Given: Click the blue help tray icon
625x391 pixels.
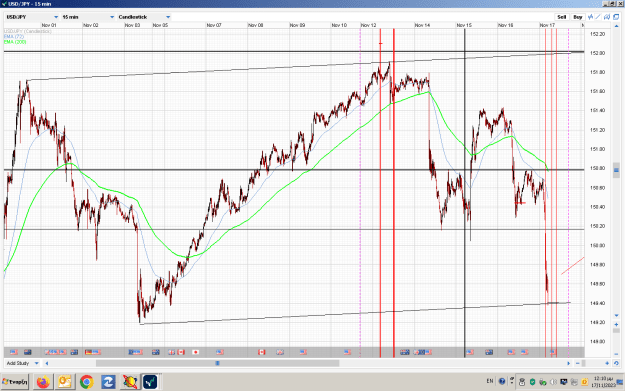Looking at the screenshot, I should [x=502, y=381].
